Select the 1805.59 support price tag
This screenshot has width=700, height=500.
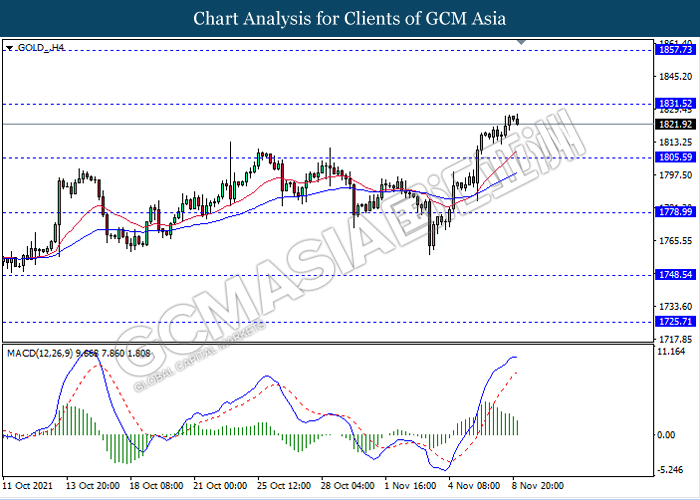674,157
